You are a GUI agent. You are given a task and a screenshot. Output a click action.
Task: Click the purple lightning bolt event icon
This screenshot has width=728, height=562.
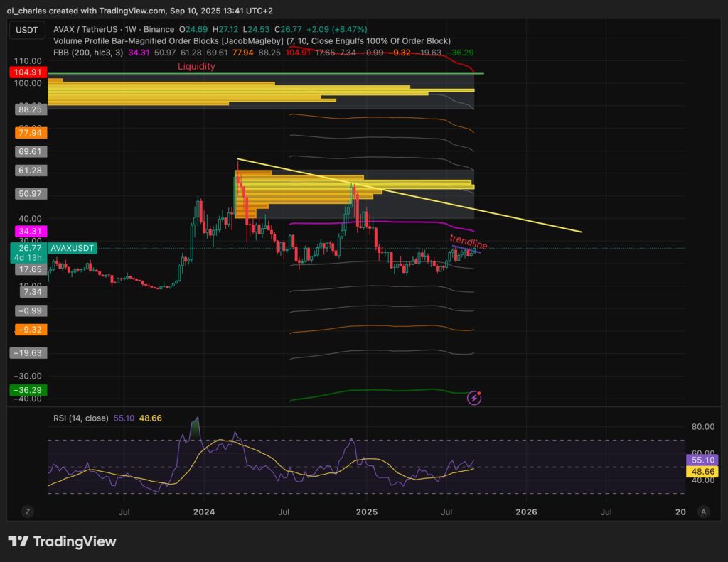[x=475, y=398]
